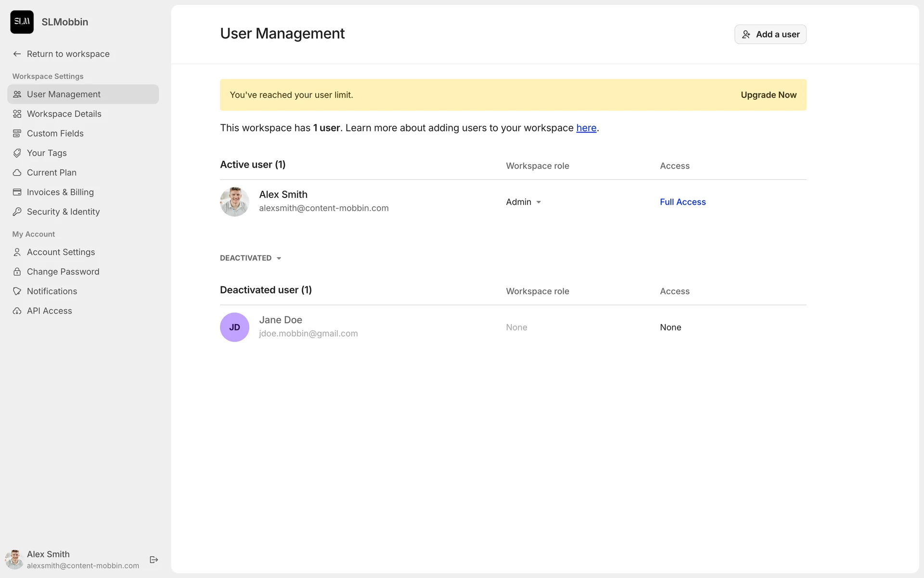Follow the 'here' link about adding users
Image resolution: width=924 pixels, height=578 pixels.
(x=586, y=128)
